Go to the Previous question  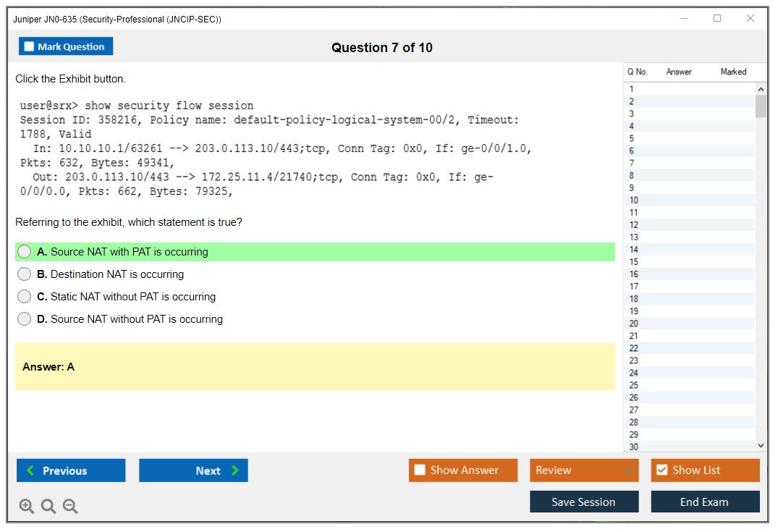(71, 470)
